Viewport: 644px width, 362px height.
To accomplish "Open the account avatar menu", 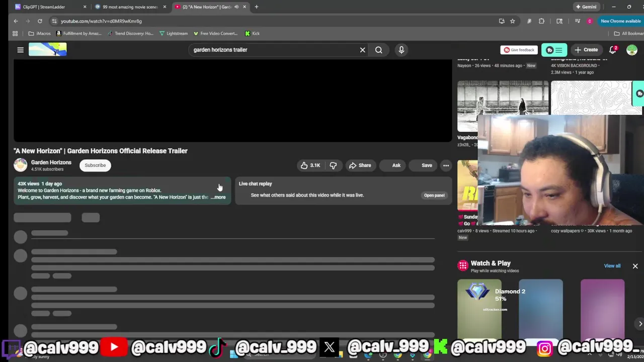I will click(632, 50).
